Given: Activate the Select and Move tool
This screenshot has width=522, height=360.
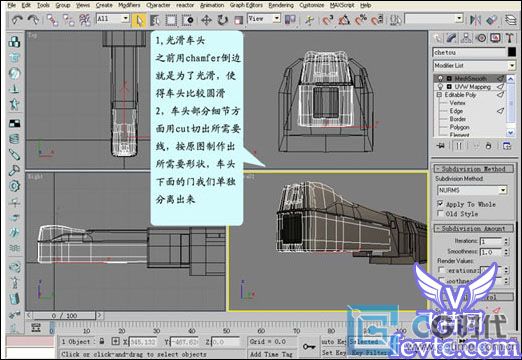Looking at the screenshot, I should tap(206, 20).
